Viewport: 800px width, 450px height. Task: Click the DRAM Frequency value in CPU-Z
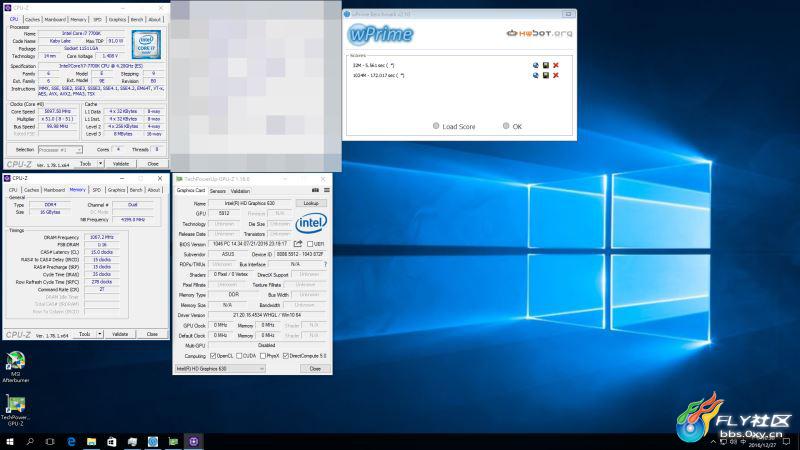tap(102, 237)
